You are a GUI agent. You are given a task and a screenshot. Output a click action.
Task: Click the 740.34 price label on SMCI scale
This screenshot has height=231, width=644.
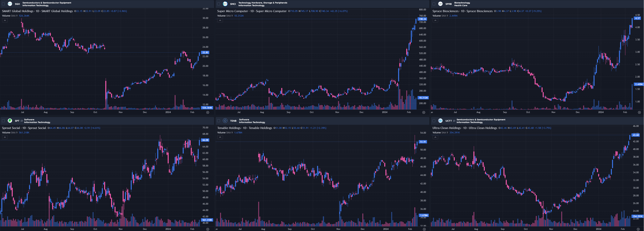[x=422, y=19]
